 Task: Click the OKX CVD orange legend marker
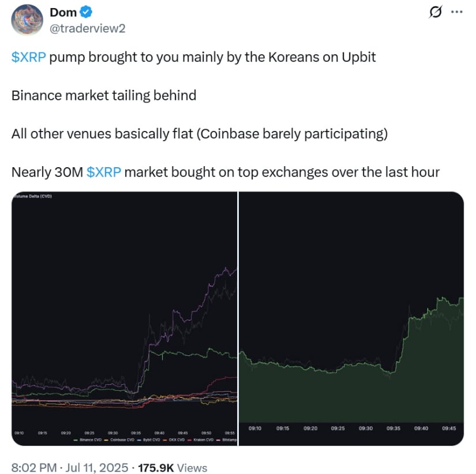165,440
